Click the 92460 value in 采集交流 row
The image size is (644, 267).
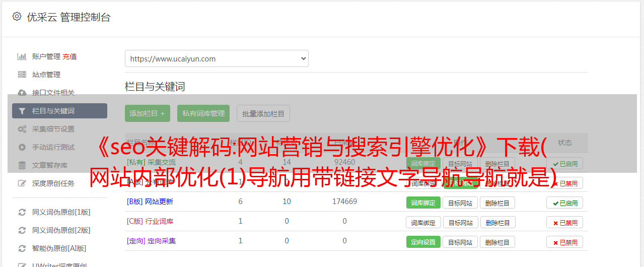tap(344, 162)
